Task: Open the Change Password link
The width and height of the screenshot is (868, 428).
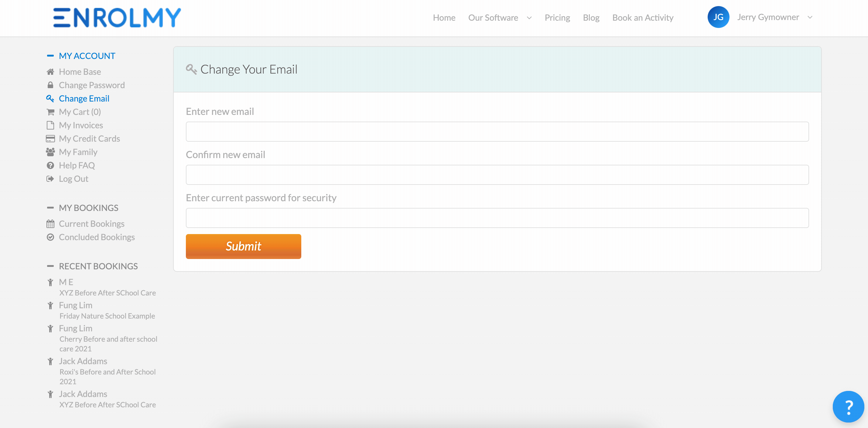Action: [92, 85]
